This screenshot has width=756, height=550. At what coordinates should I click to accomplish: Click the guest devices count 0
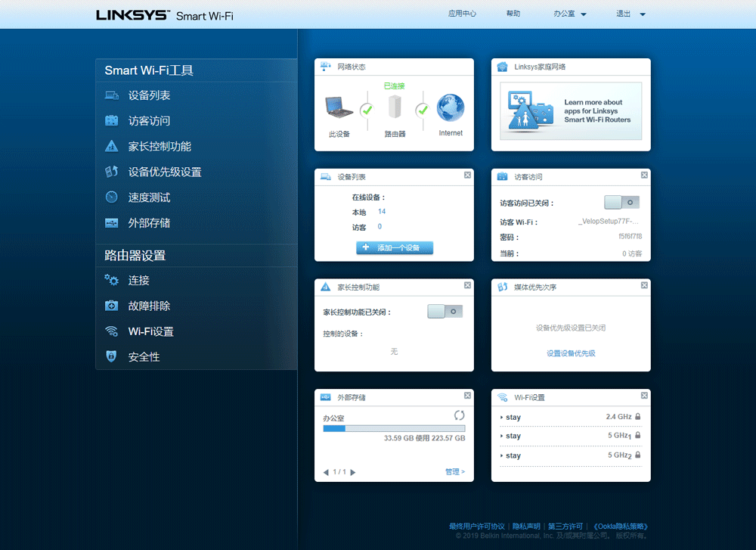point(380,226)
